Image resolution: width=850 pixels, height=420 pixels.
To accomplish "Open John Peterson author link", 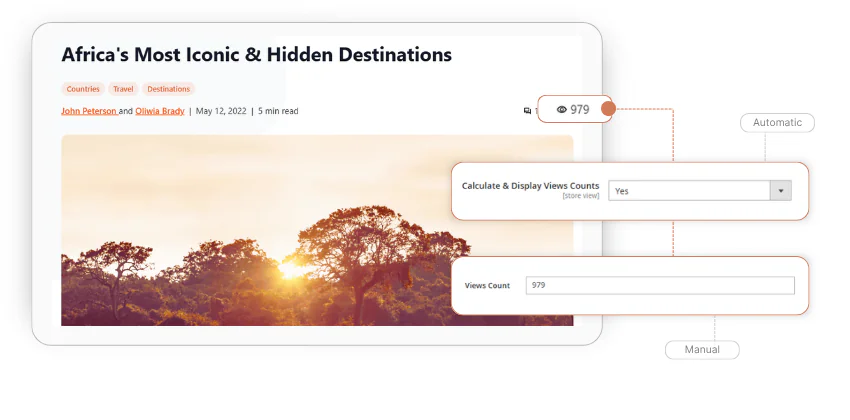I will coord(88,111).
